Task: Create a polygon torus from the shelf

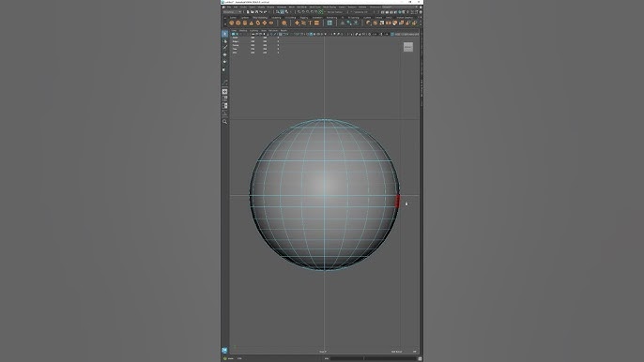Action: click(x=258, y=23)
